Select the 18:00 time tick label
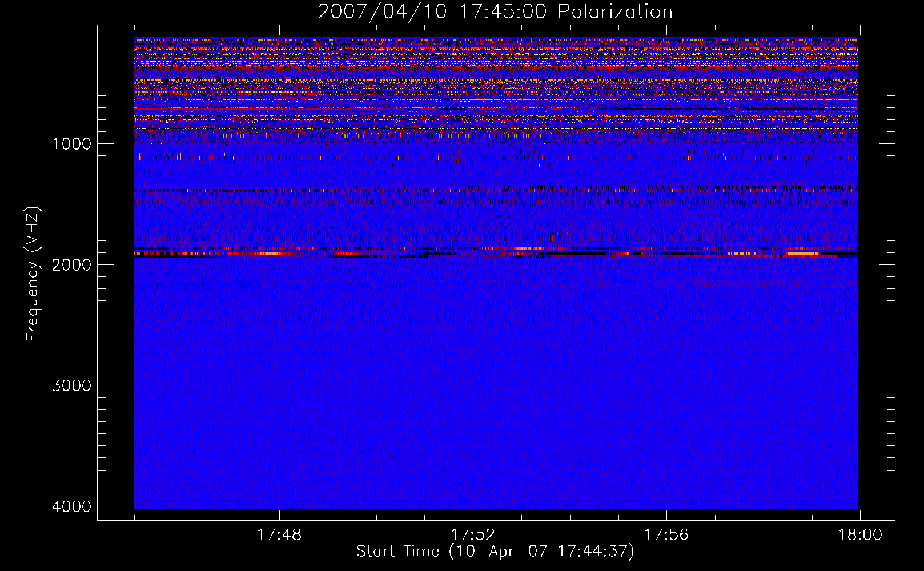 [x=860, y=535]
